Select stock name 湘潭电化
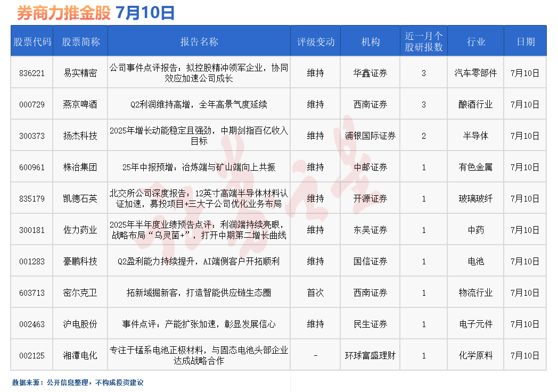The height and width of the screenshot is (392, 558). (80, 355)
